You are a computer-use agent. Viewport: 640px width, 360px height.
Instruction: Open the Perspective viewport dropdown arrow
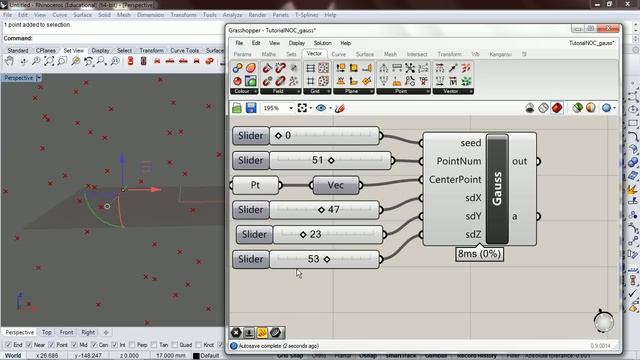pyautogui.click(x=39, y=78)
